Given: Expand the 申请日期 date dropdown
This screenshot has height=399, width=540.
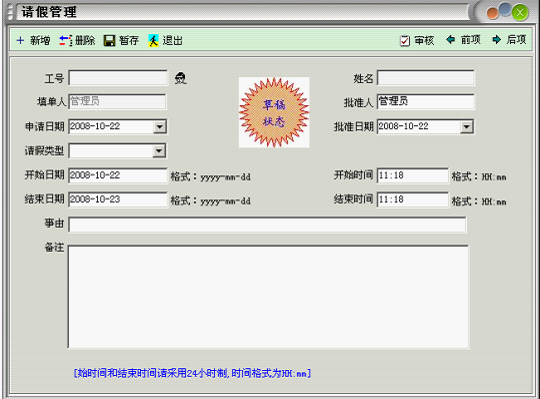Looking at the screenshot, I should (x=159, y=127).
